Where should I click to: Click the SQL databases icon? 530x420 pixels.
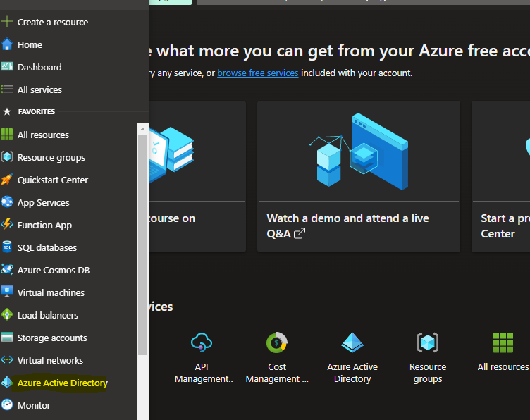(7, 247)
